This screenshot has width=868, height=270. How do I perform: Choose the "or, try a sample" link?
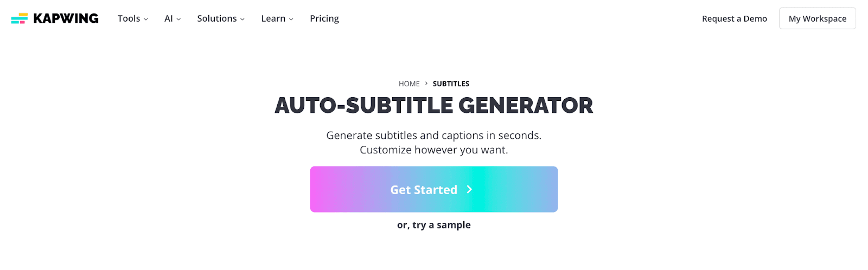434,225
